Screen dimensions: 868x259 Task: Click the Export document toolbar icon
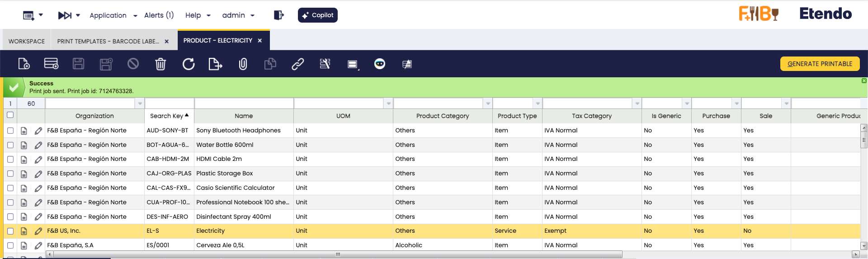tap(215, 64)
